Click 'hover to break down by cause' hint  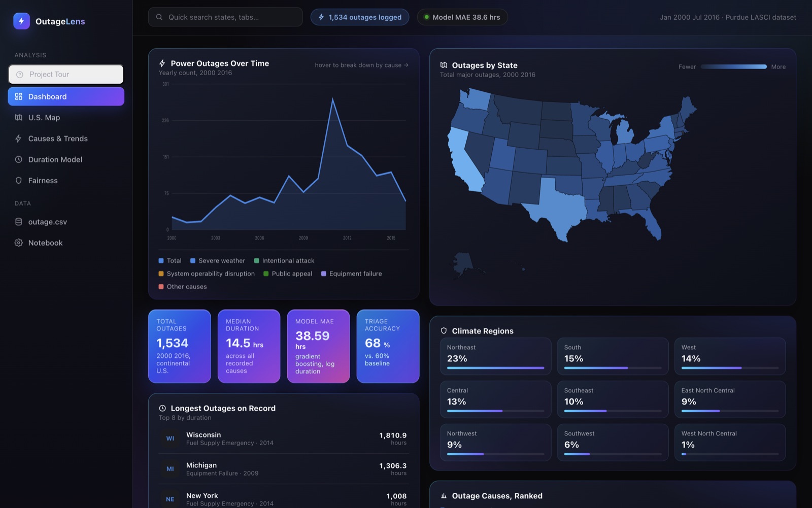coord(361,65)
